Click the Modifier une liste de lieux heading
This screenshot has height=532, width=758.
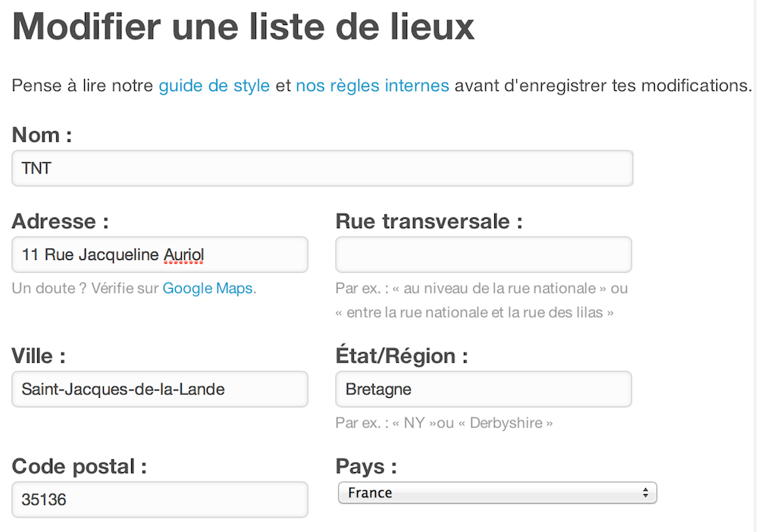[243, 27]
